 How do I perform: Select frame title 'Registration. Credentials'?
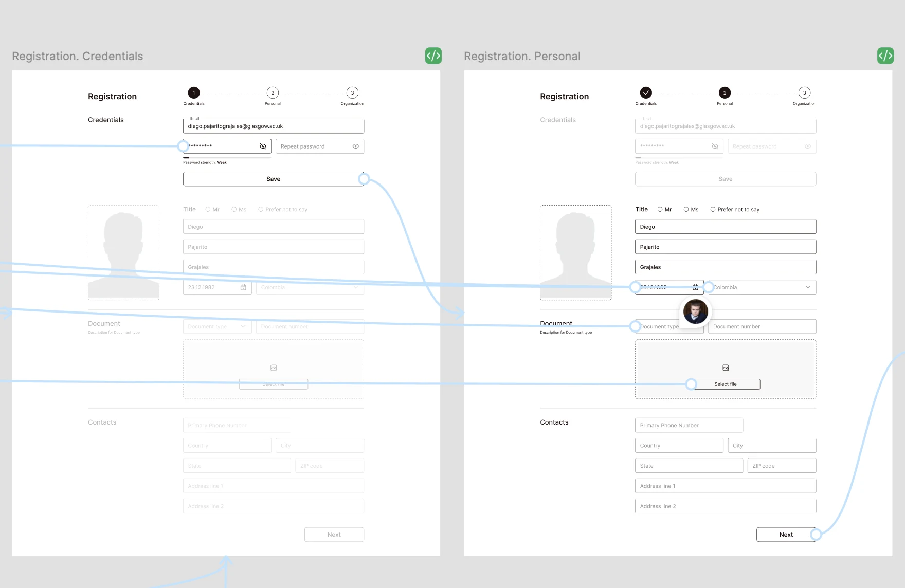[x=78, y=56]
